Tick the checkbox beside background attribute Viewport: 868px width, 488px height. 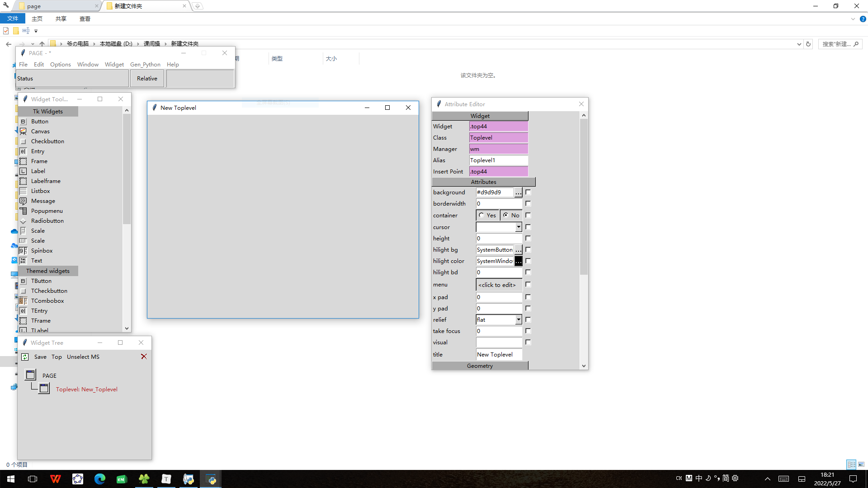528,192
